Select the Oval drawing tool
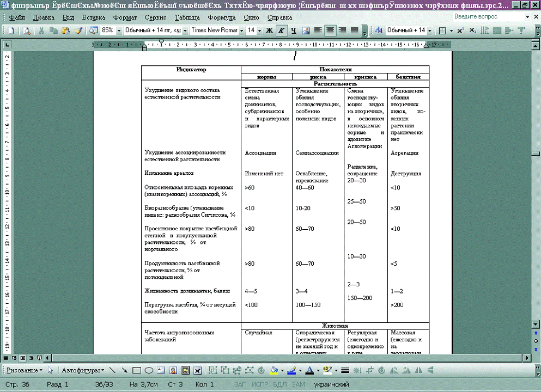Image resolution: width=541 pixels, height=392 pixels. pos(149,371)
